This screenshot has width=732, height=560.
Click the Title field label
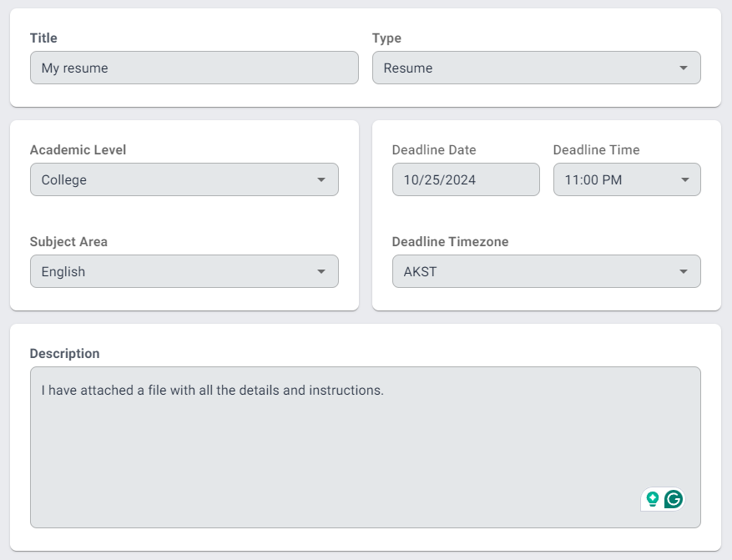[43, 38]
